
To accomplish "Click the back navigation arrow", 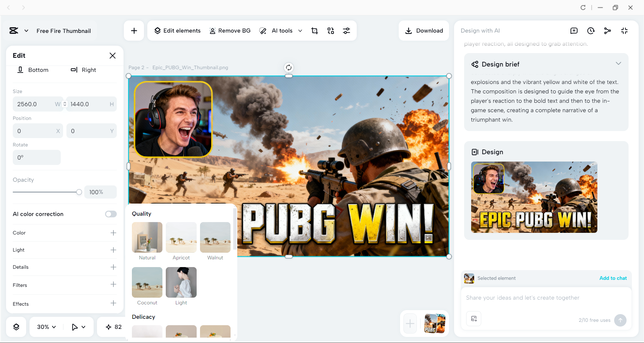I will [x=9, y=7].
